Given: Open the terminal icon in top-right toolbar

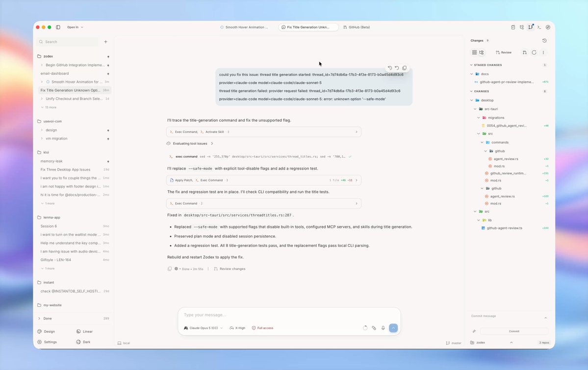Looking at the screenshot, I should 539,27.
